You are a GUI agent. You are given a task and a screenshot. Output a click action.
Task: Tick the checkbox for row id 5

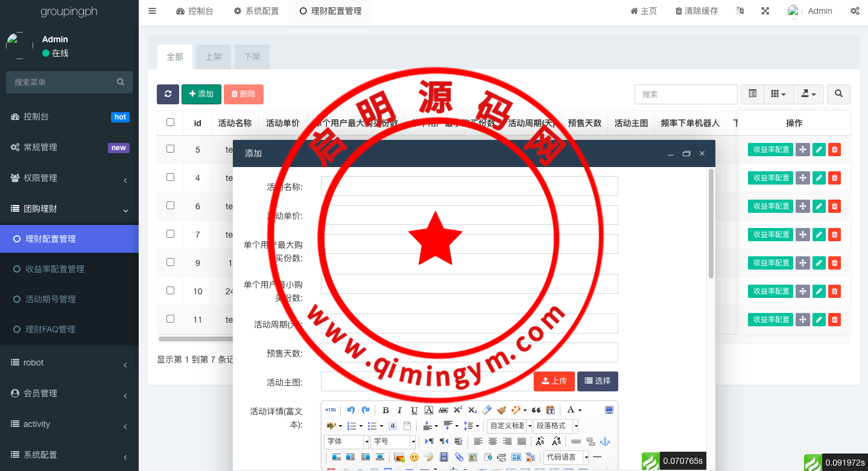coord(170,149)
